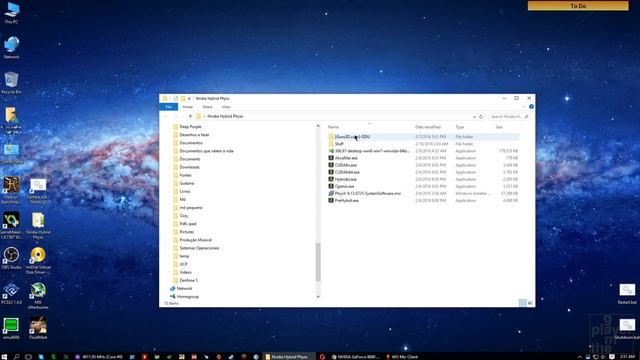The width and height of the screenshot is (640, 360).
Task: Select Hybridiz.exe in file list
Action: click(x=346, y=179)
